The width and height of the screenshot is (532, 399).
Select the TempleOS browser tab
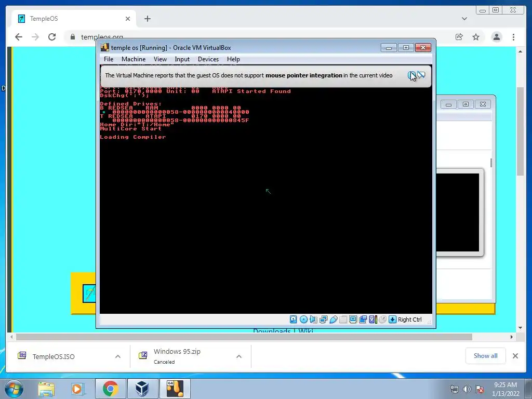pyautogui.click(x=74, y=19)
